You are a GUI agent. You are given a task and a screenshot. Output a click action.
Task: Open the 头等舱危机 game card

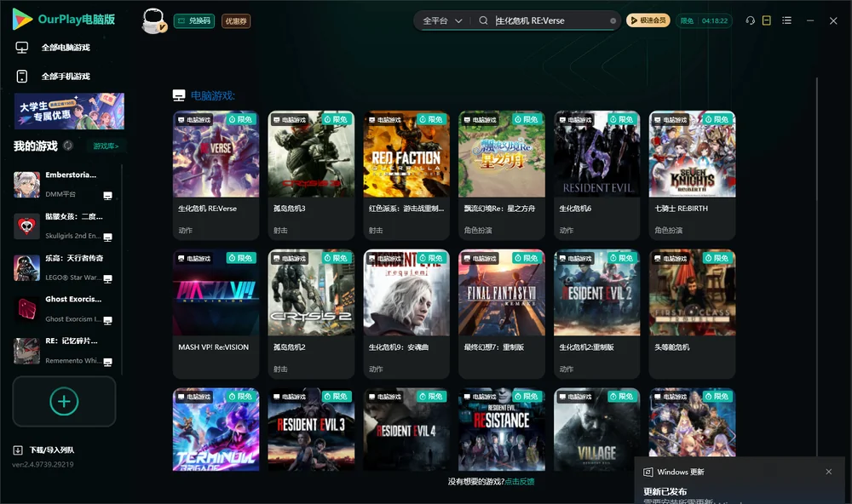(x=692, y=314)
